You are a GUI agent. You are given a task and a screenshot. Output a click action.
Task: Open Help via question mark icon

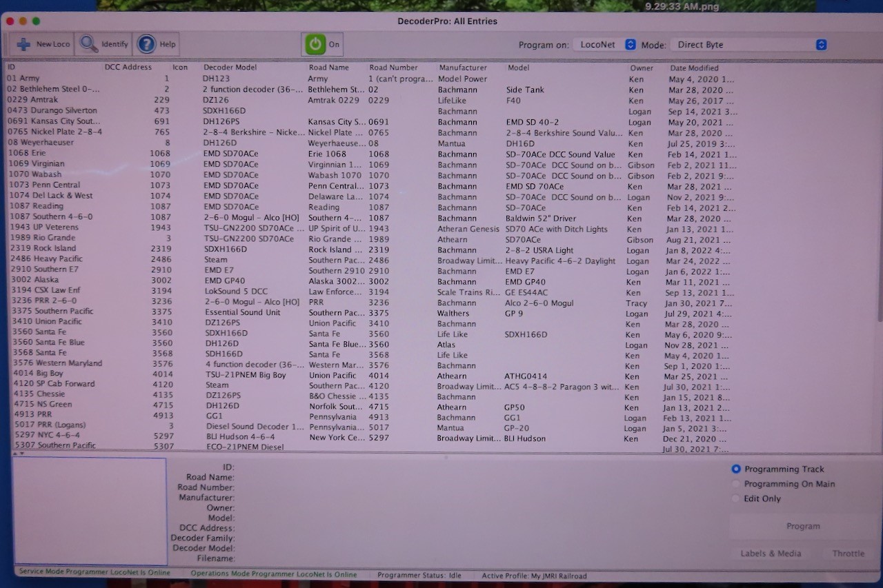coord(146,44)
